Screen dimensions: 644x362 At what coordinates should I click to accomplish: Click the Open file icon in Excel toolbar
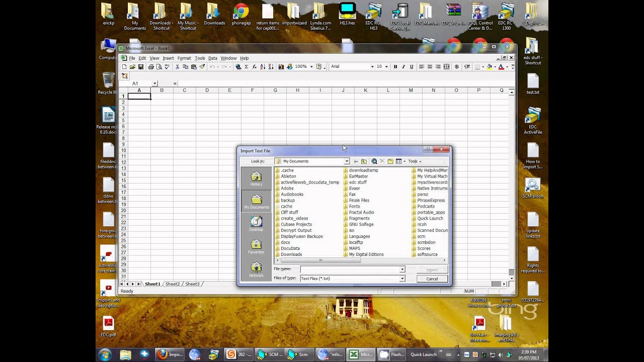[133, 66]
